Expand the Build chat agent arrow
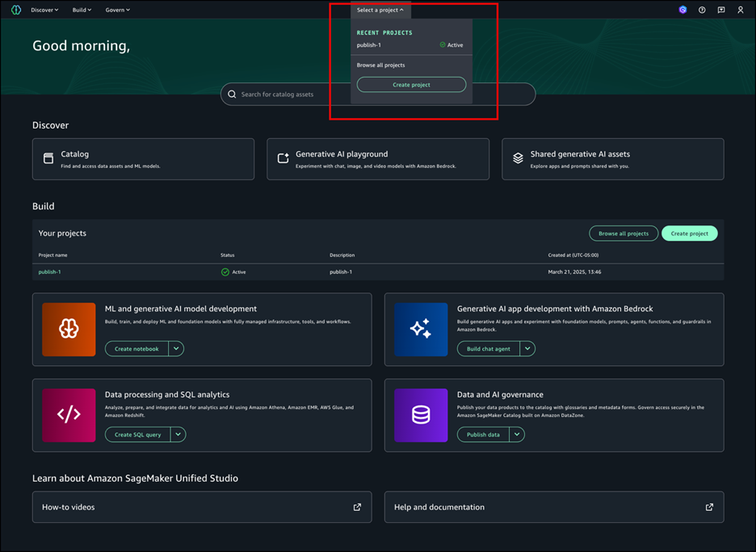 pos(527,348)
